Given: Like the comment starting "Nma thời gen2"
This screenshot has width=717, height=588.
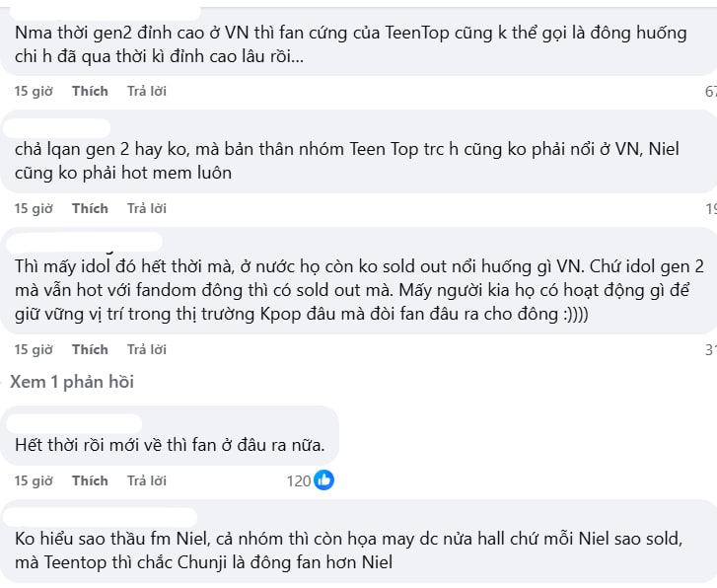Looking at the screenshot, I should pyautogui.click(x=90, y=91).
